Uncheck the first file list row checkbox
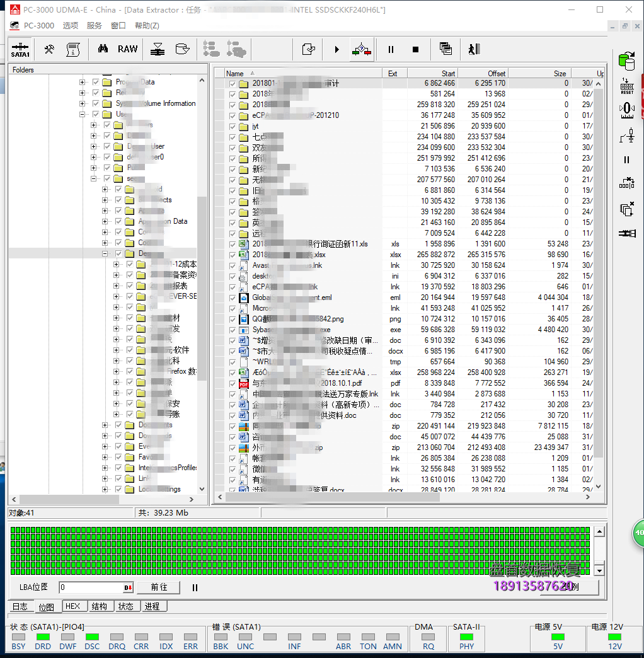 point(233,83)
